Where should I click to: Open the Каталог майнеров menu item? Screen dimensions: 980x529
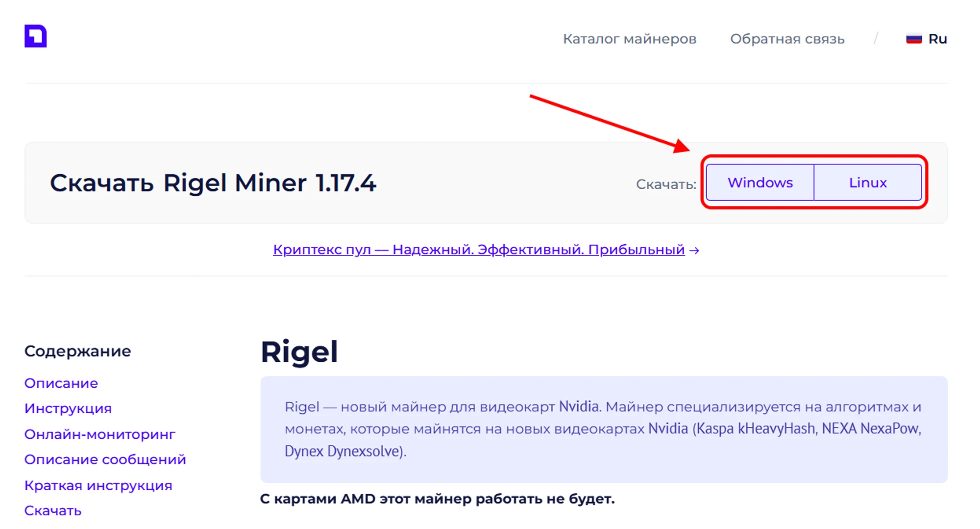(x=629, y=39)
